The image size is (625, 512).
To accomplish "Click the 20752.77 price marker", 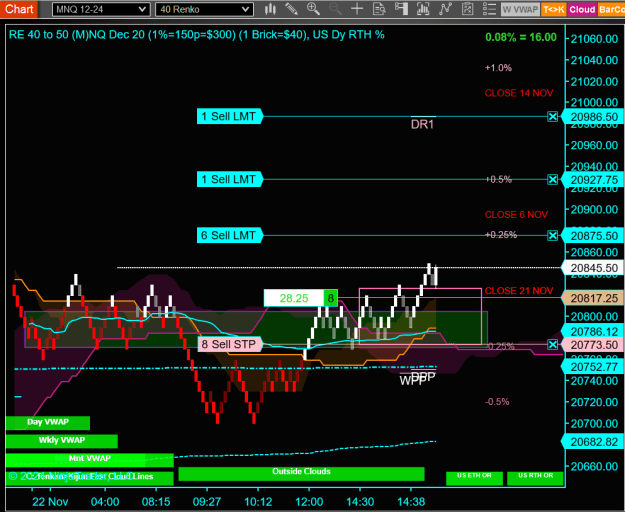I will [594, 367].
